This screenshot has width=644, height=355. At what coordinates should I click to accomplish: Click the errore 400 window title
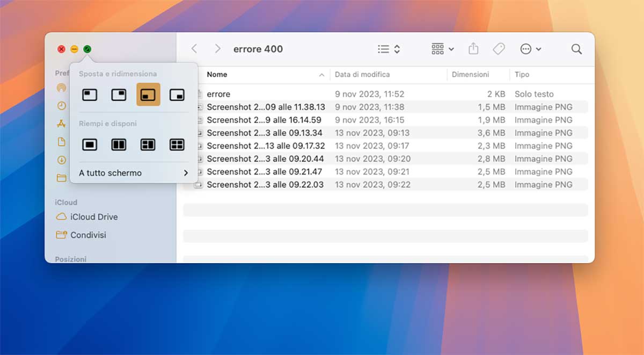(x=258, y=49)
